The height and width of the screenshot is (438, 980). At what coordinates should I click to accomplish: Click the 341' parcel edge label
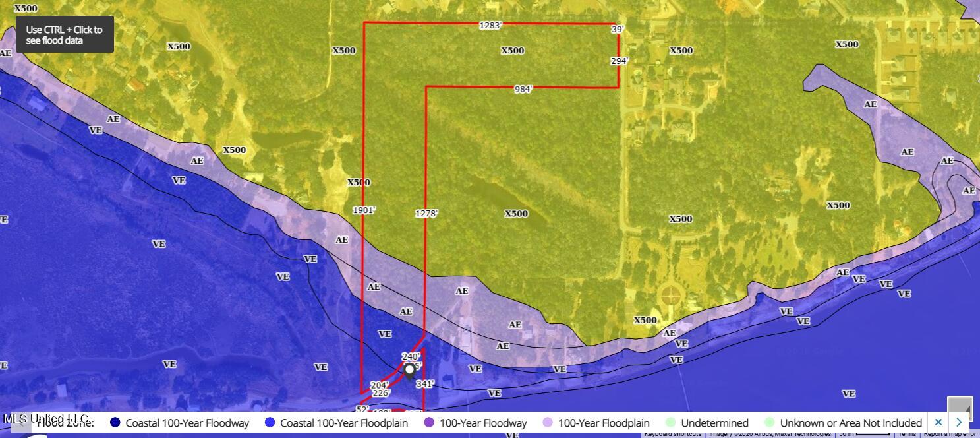tap(425, 384)
